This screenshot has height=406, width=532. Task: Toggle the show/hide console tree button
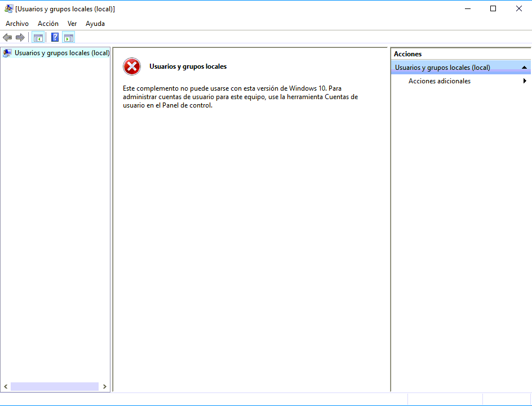[x=38, y=38]
